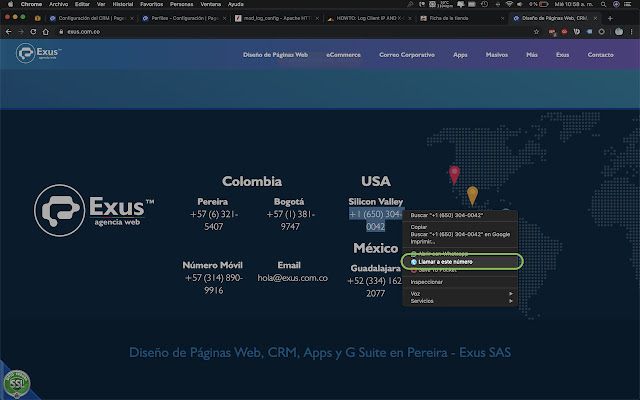
Task: Open the Chrome three-dot menu
Action: pyautogui.click(x=631, y=31)
